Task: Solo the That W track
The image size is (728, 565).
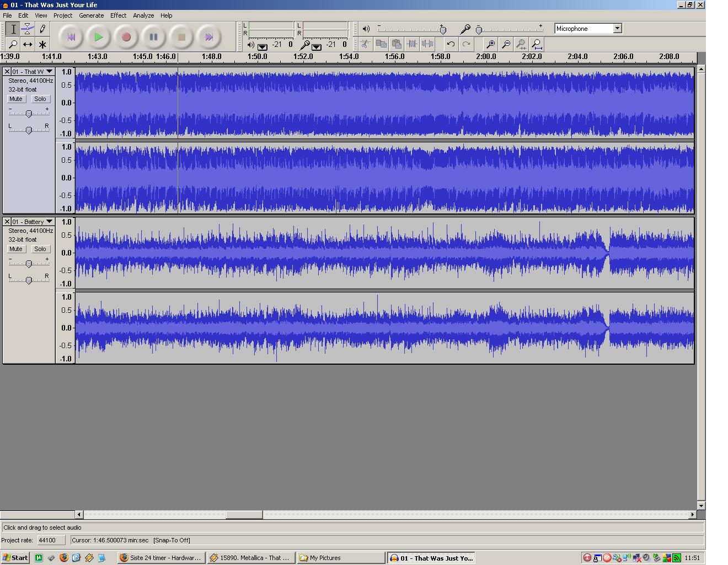Action: click(x=40, y=99)
